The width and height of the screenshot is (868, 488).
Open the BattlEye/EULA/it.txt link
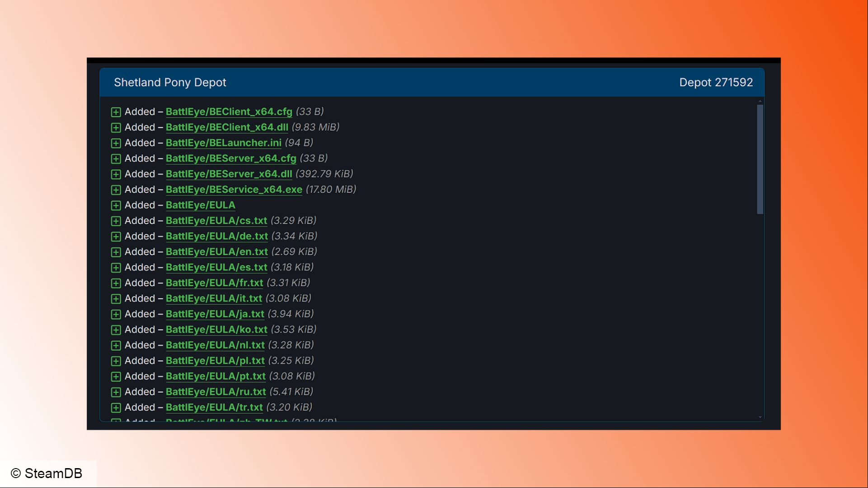point(214,298)
